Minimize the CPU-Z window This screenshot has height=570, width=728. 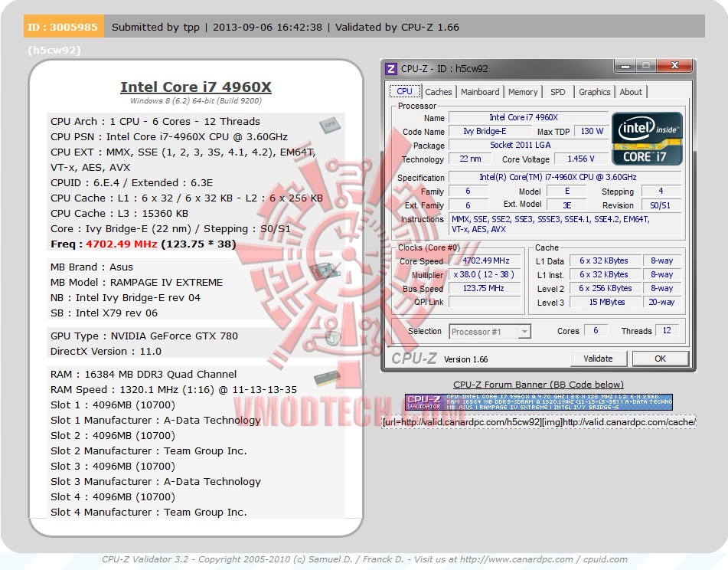(x=625, y=66)
